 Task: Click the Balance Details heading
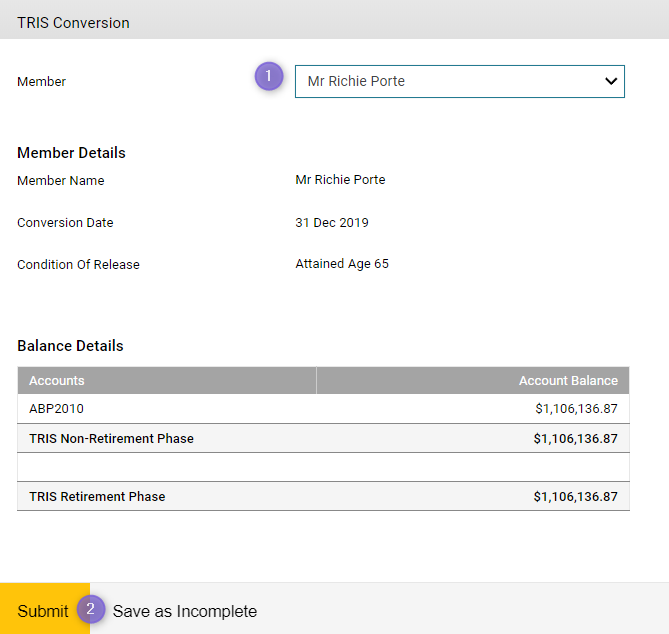coord(70,346)
